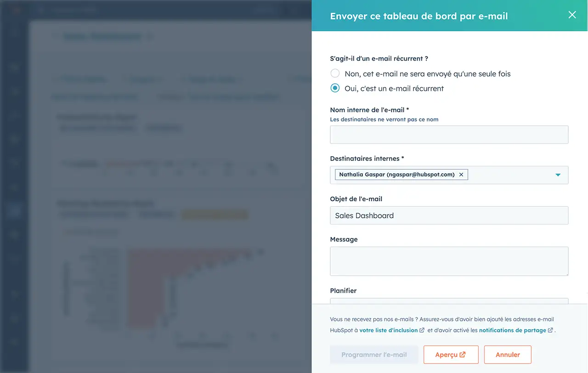The width and height of the screenshot is (588, 373).
Task: Click external-link icon after 'liste d'inclusion'
Action: click(x=422, y=330)
